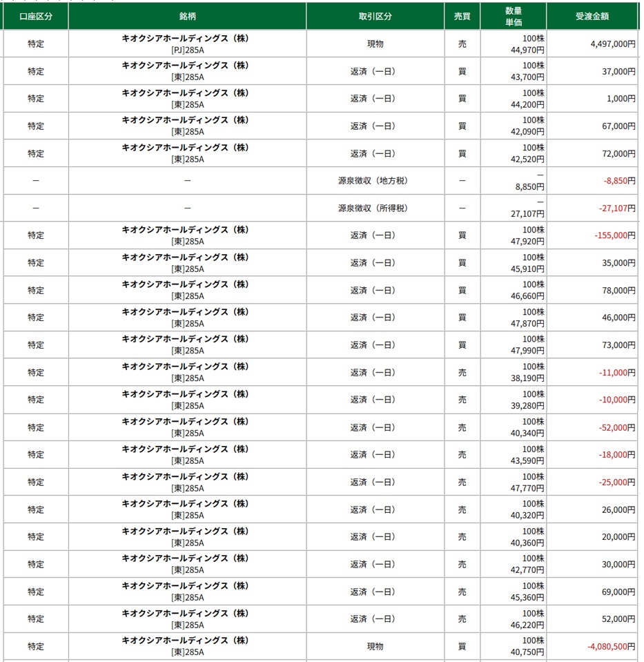Image resolution: width=644 pixels, height=662 pixels.
Task: Click 売 in the 44,970円 row
Action: point(462,44)
